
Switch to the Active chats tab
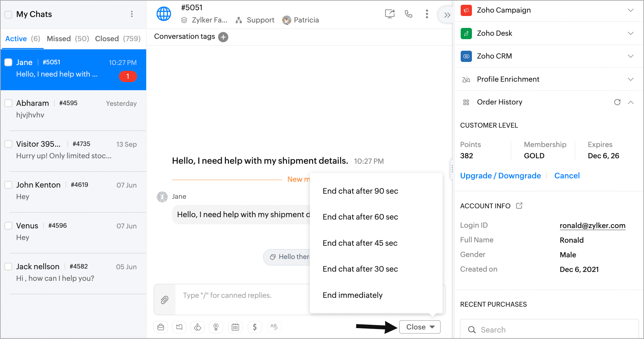coord(22,39)
